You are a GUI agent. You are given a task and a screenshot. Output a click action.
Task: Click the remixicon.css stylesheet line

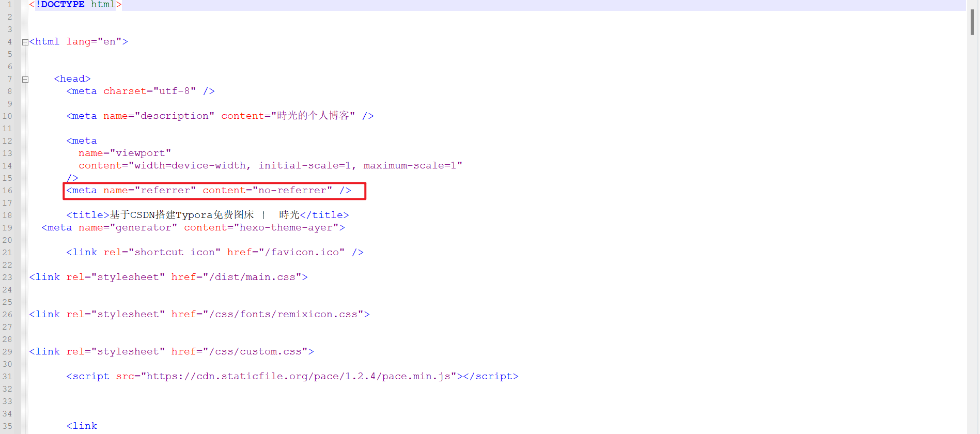(199, 315)
